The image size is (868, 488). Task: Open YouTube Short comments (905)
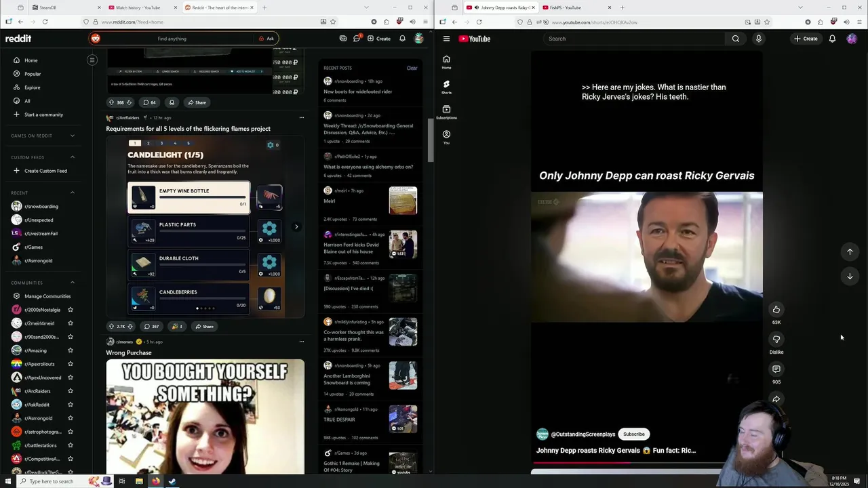tap(776, 369)
